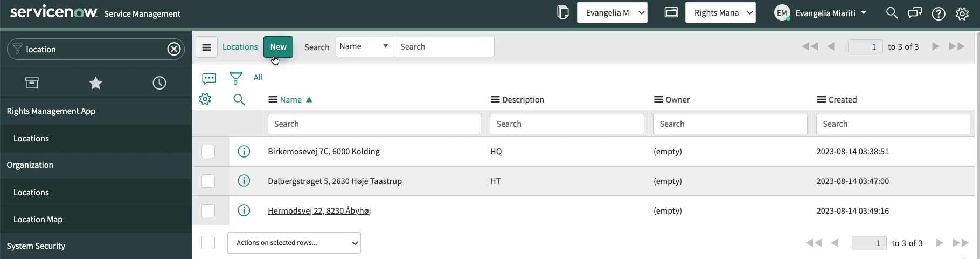The image size is (980, 259).
Task: Click the filter funnel icon above list
Action: (235, 78)
